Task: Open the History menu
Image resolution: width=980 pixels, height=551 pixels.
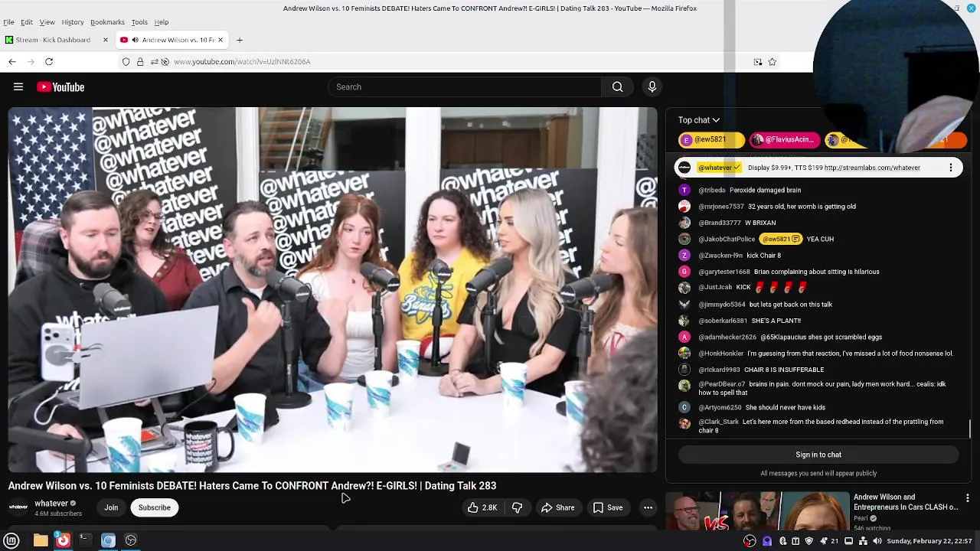Action: pyautogui.click(x=73, y=22)
